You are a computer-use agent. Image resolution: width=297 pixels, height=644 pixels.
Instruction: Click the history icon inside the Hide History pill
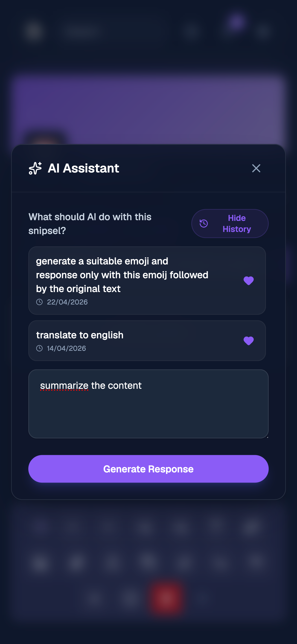coord(204,223)
